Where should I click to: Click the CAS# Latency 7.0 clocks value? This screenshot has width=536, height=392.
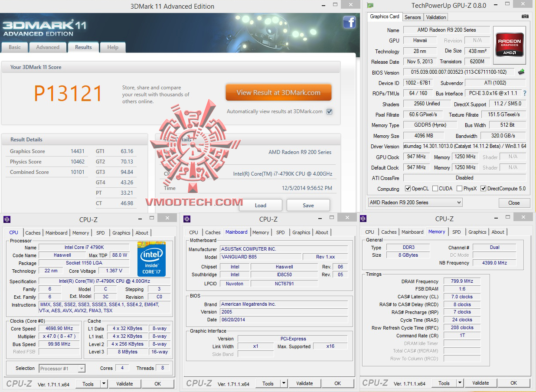click(x=462, y=297)
